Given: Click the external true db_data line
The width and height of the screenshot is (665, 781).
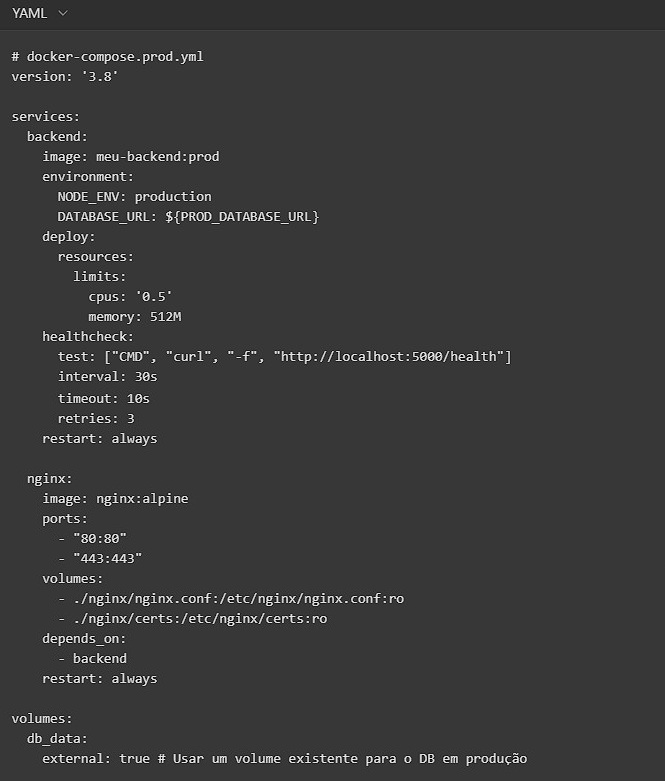Looking at the screenshot, I should point(284,759).
